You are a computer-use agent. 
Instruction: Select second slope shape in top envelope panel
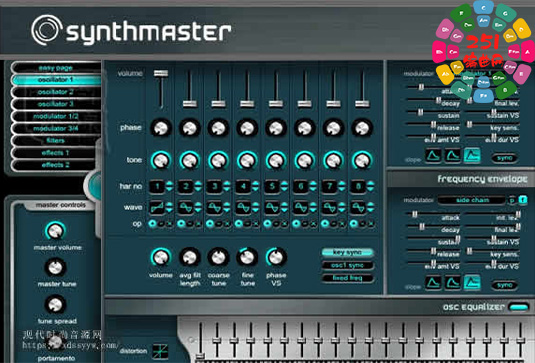click(452, 156)
